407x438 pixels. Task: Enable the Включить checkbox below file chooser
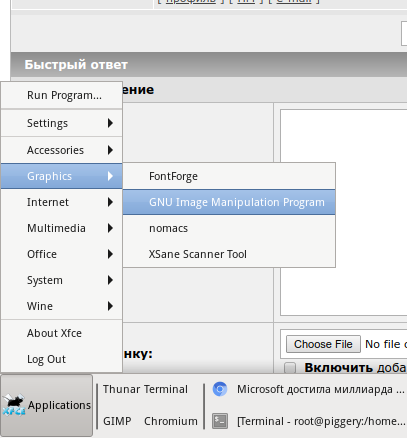click(x=290, y=368)
